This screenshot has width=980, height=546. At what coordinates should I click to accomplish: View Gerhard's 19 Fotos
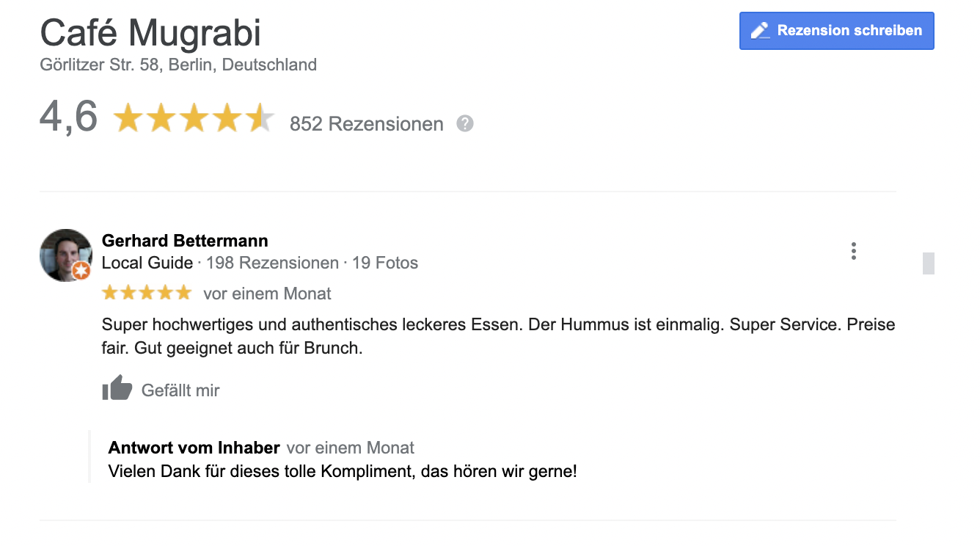pos(384,262)
